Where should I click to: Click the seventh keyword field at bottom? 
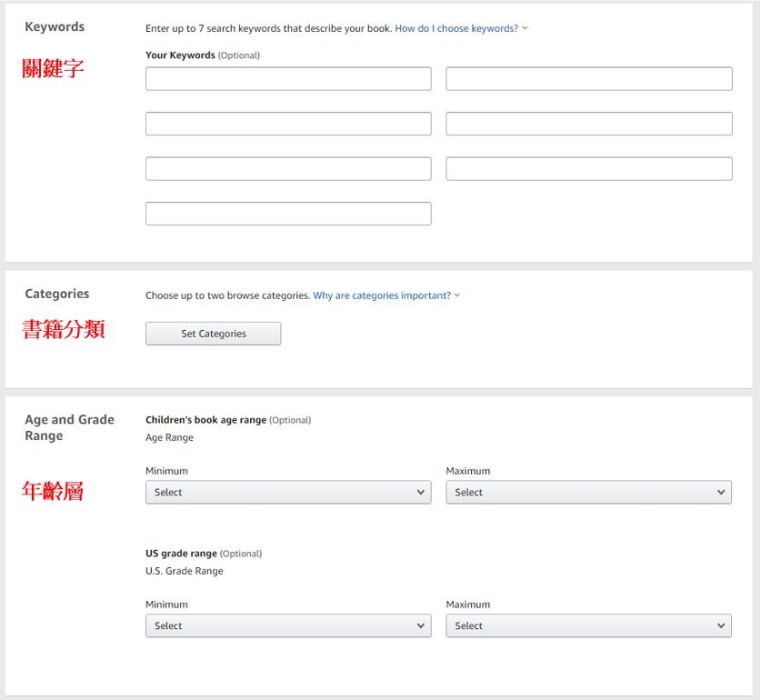coord(288,214)
